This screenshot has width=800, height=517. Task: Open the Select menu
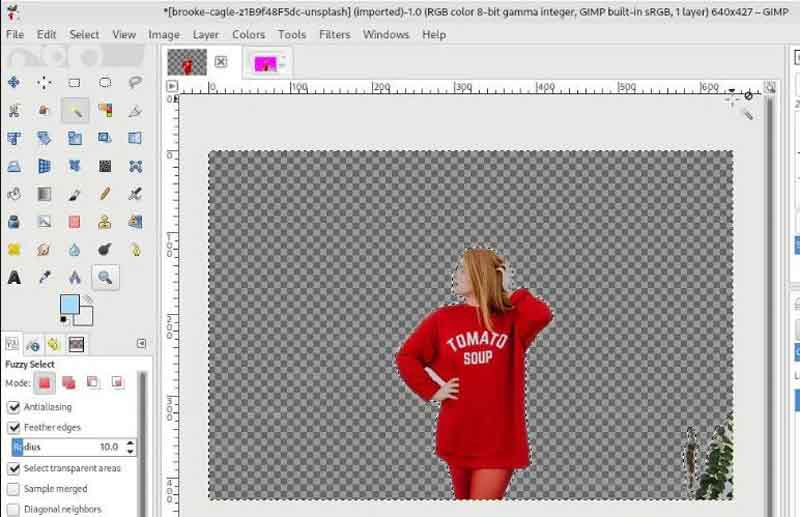[84, 34]
